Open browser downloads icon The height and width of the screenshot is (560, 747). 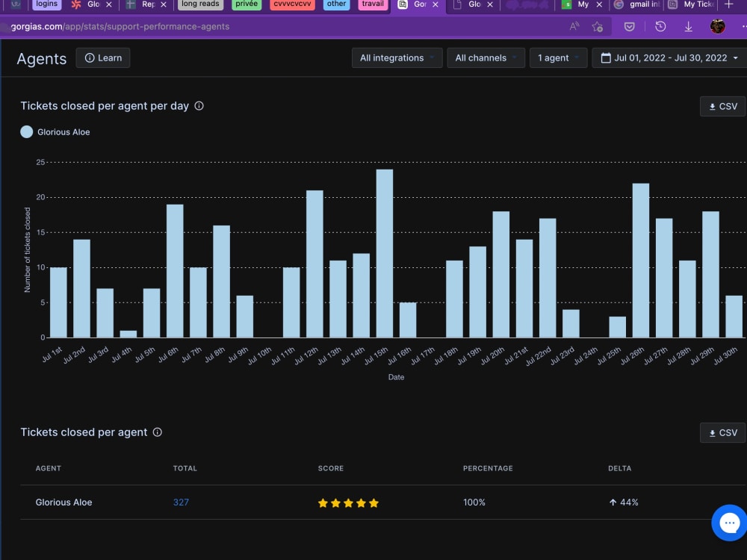coord(689,27)
